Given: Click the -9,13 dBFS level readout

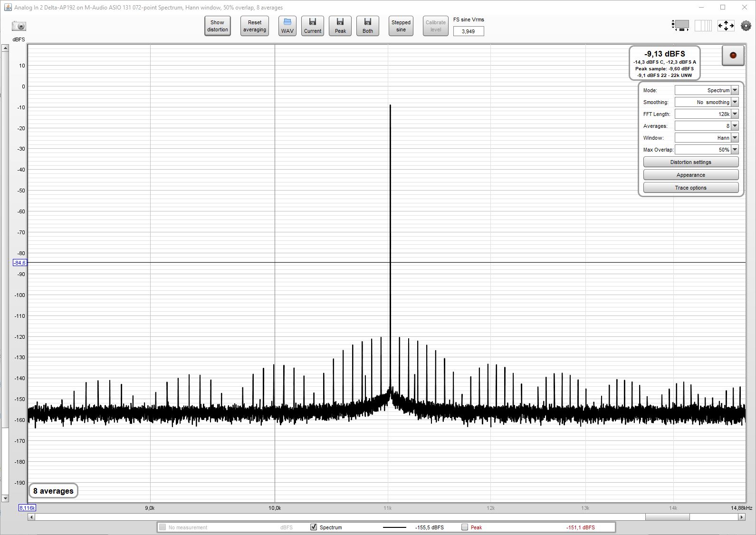Looking at the screenshot, I should click(x=665, y=54).
